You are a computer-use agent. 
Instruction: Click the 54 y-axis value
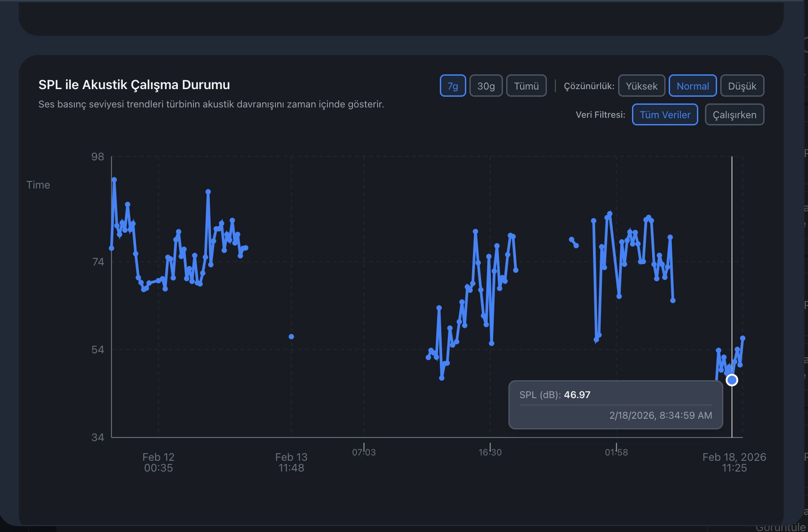tap(98, 350)
